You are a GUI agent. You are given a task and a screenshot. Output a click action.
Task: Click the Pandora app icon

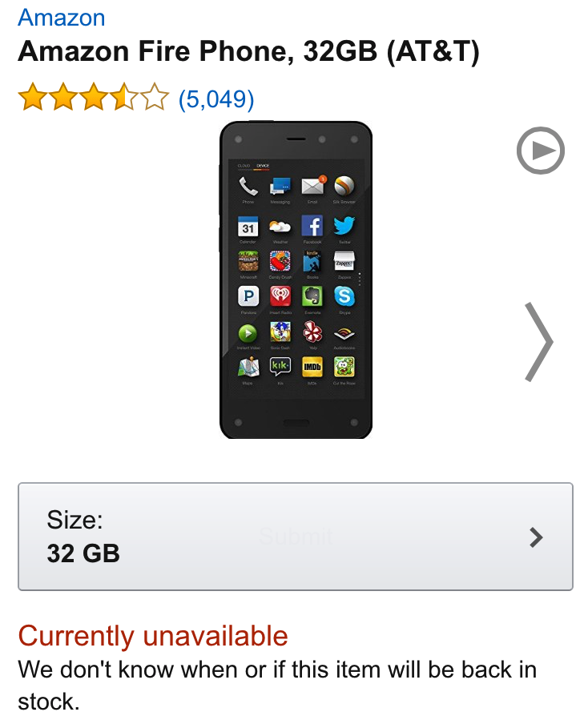[248, 296]
